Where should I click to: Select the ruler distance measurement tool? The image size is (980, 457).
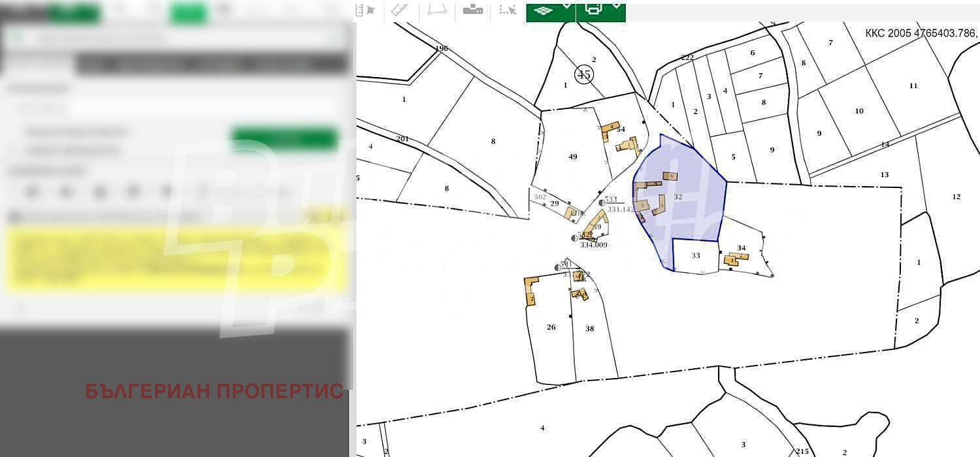click(400, 10)
